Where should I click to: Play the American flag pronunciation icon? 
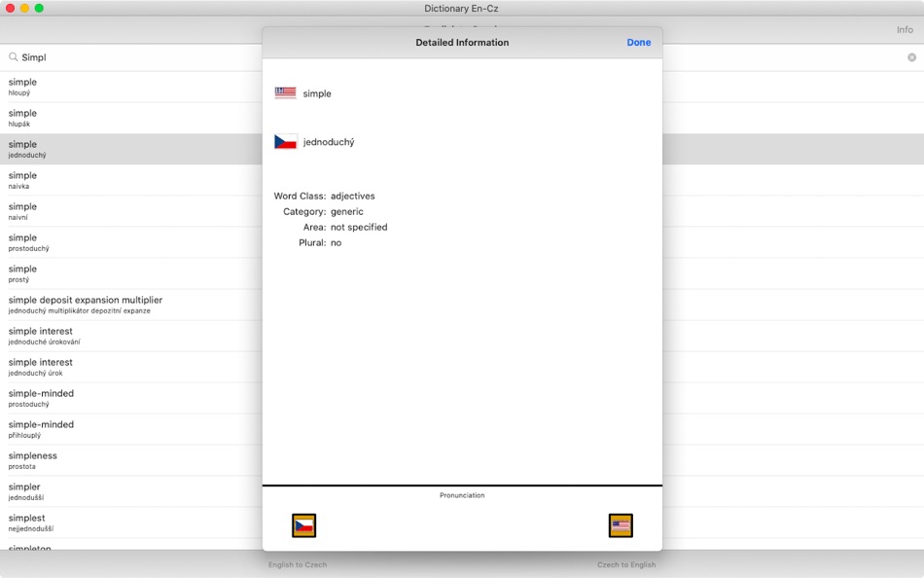coord(622,525)
